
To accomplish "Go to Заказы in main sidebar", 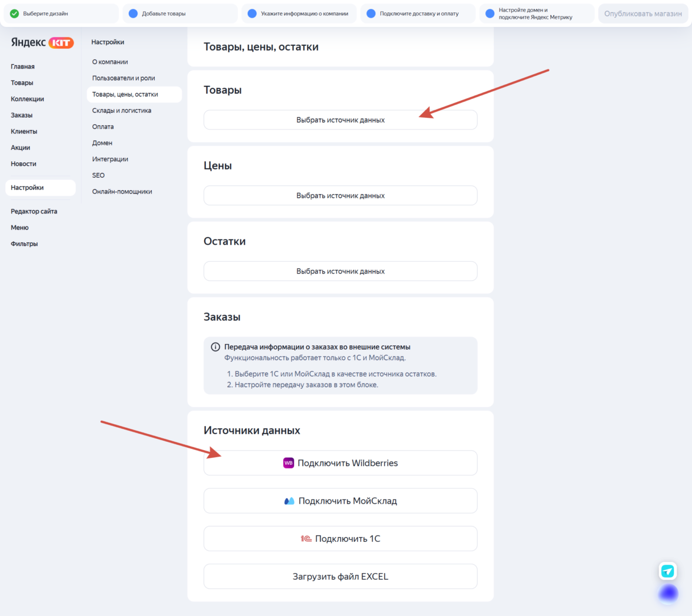I will 22,115.
